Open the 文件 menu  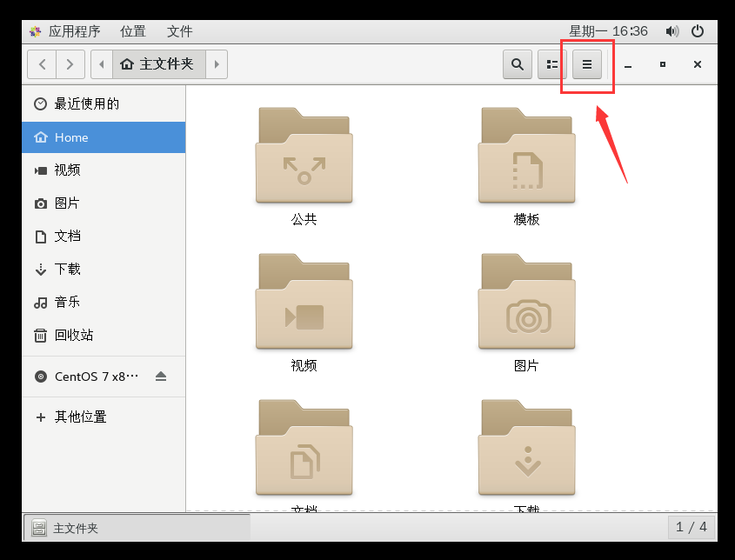(x=179, y=31)
